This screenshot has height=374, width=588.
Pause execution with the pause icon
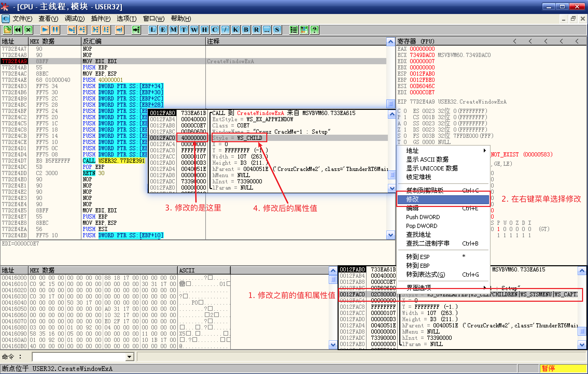[55, 30]
